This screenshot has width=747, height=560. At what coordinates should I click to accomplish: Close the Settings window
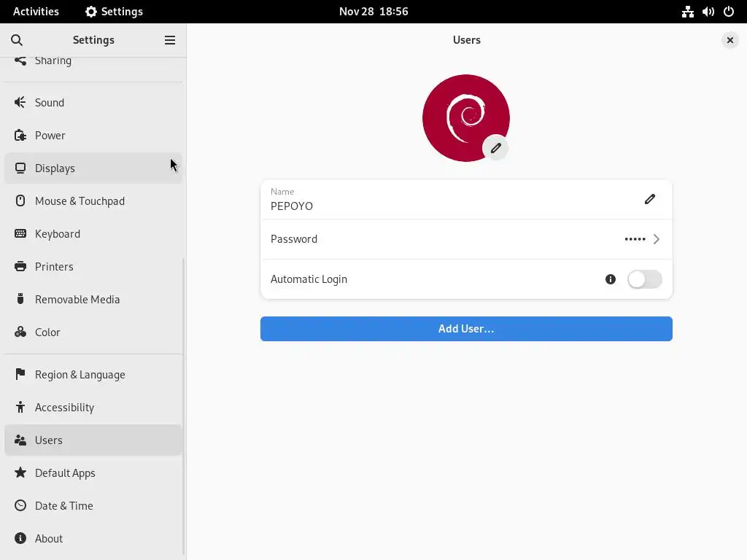tap(729, 40)
